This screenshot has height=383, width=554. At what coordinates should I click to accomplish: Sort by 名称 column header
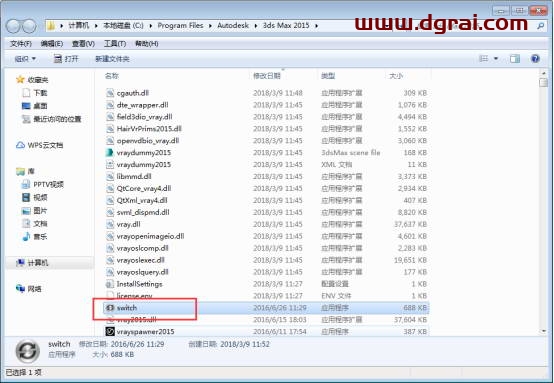point(112,76)
